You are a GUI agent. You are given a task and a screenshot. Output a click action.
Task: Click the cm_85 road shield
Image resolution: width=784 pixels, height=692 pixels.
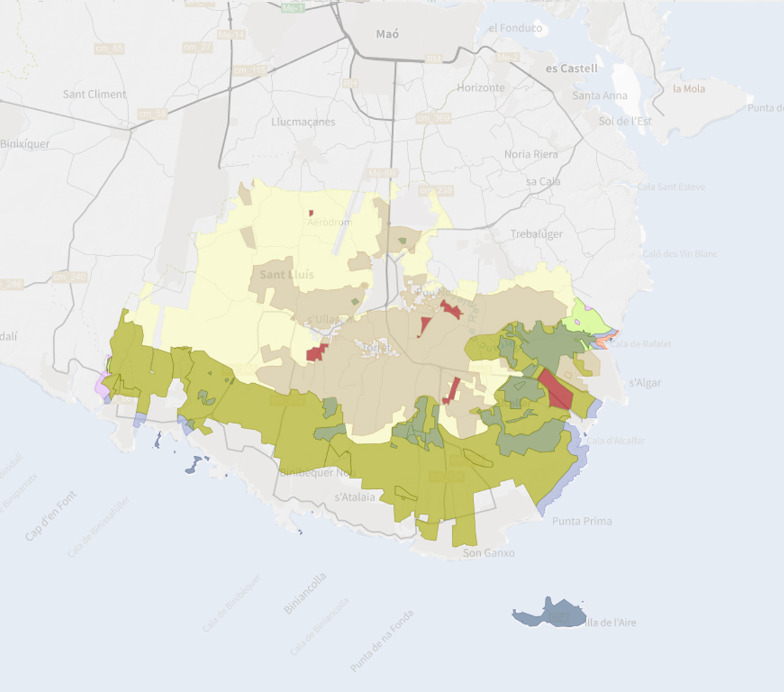109,48
